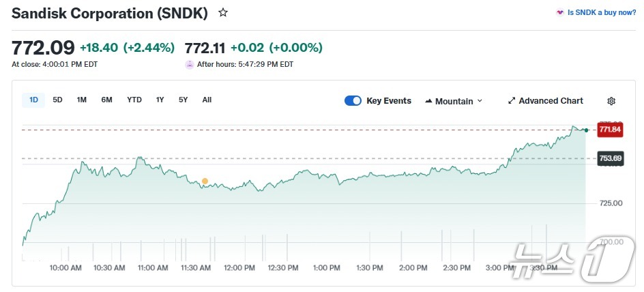The height and width of the screenshot is (292, 644).
Task: Click the yellow key event dot on chart
Action: pos(205,181)
